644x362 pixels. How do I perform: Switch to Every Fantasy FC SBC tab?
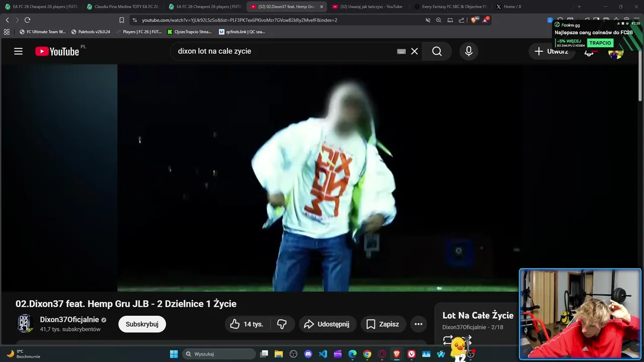pyautogui.click(x=450, y=7)
